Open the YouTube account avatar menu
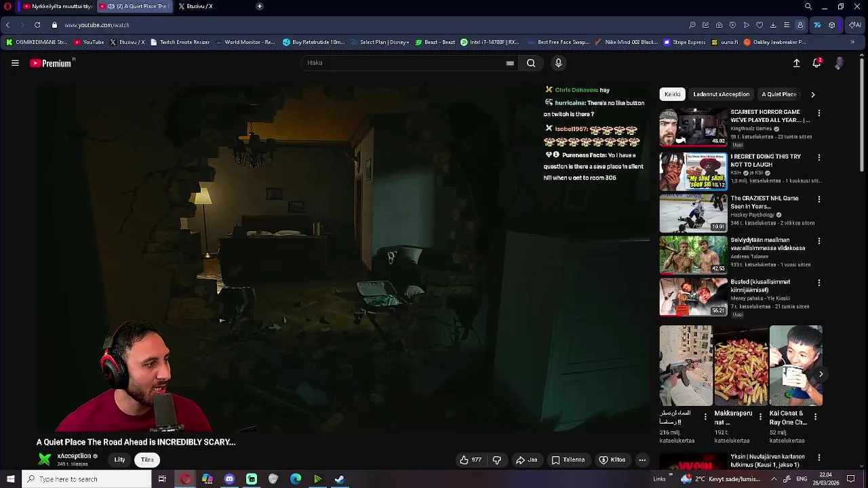Viewport: 868px width, 488px height. click(x=839, y=63)
